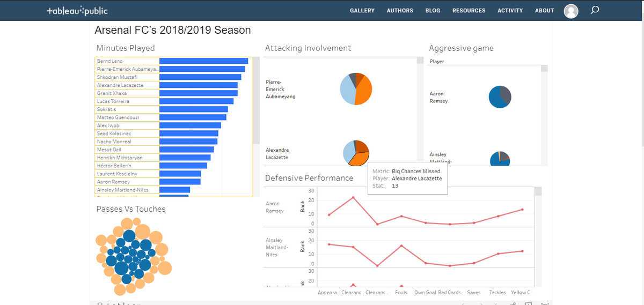This screenshot has width=644, height=305.
Task: Click the Own Goal axis label
Action: (x=425, y=293)
